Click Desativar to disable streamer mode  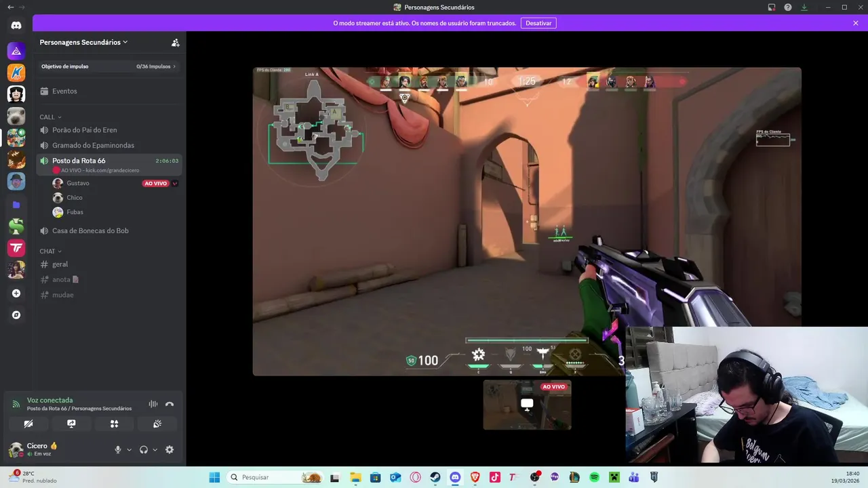[538, 23]
